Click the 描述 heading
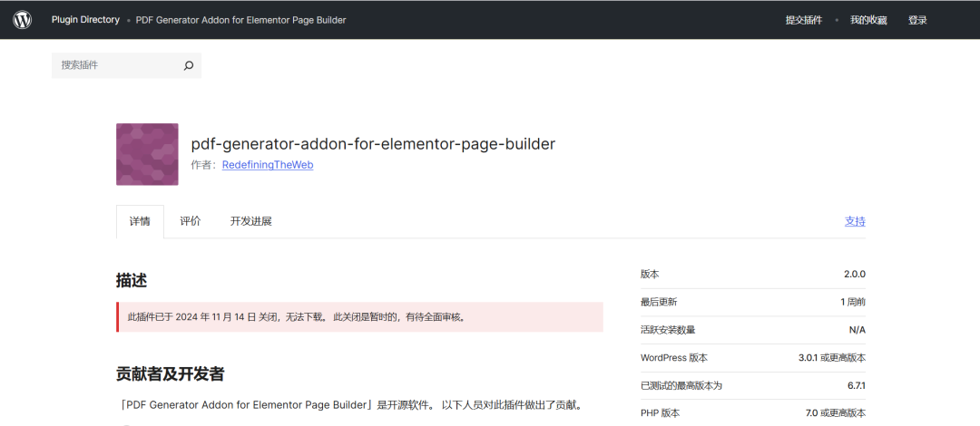Image resolution: width=980 pixels, height=426 pixels. [132, 280]
